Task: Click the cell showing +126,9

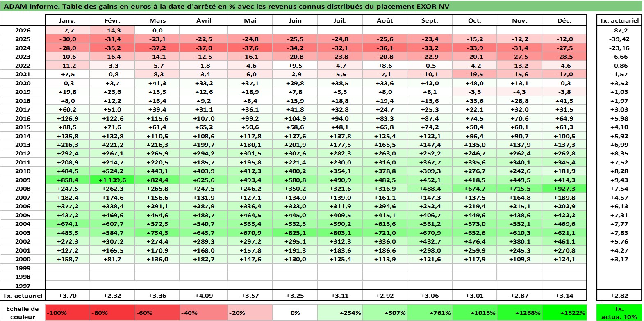Action: click(67, 118)
